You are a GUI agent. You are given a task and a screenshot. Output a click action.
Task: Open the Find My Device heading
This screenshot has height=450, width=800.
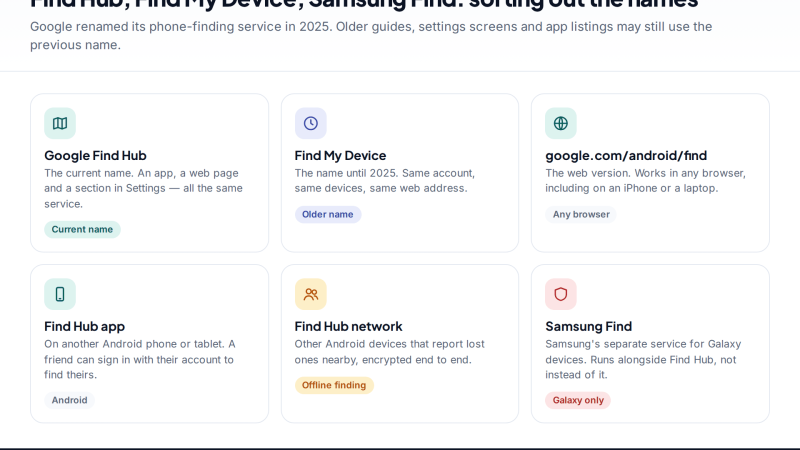[340, 155]
